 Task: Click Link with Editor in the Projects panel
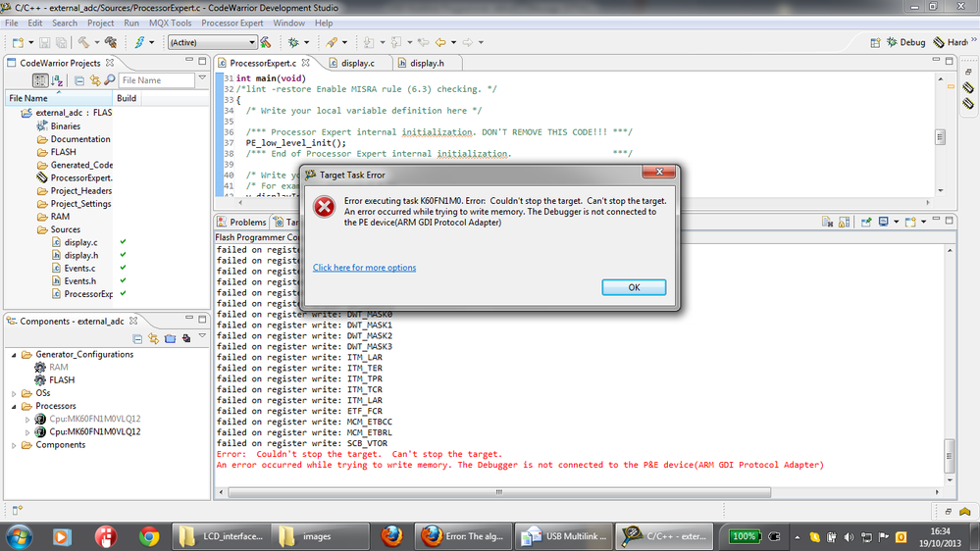point(95,80)
